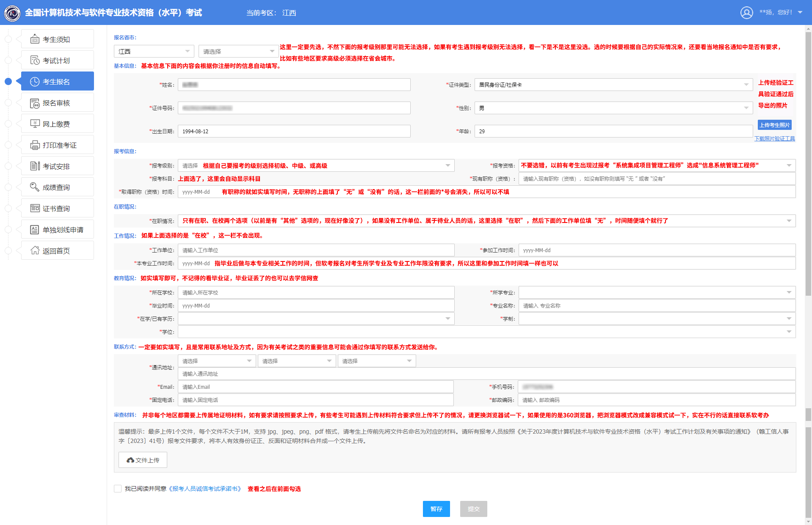
Task: Select 考试安排 in the sidebar menu
Action: pos(57,166)
